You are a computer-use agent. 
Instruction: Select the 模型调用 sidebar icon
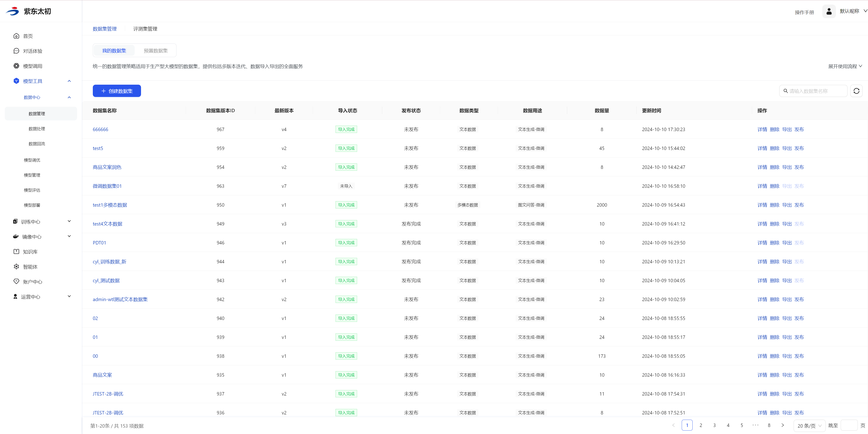point(16,66)
